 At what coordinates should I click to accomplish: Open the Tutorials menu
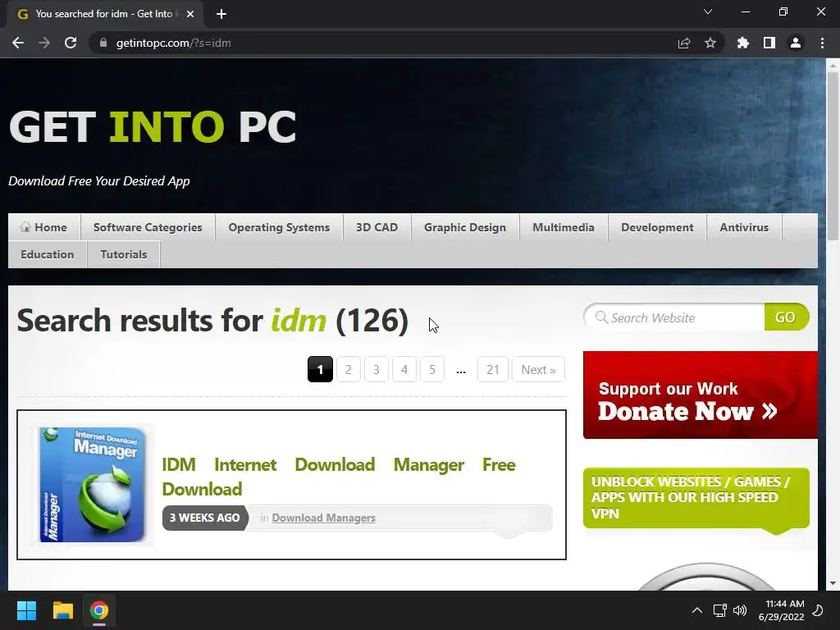[124, 254]
